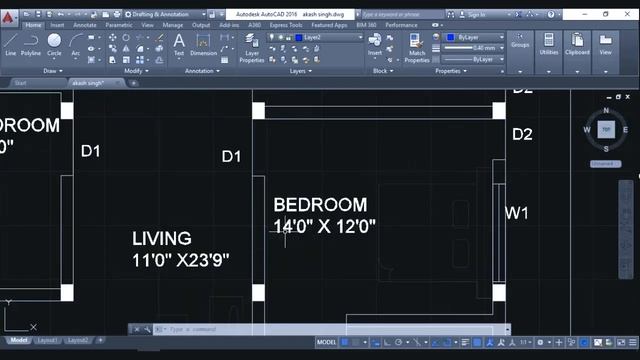Select the Line tool
Screen dimensions: 640x360
pos(11,45)
